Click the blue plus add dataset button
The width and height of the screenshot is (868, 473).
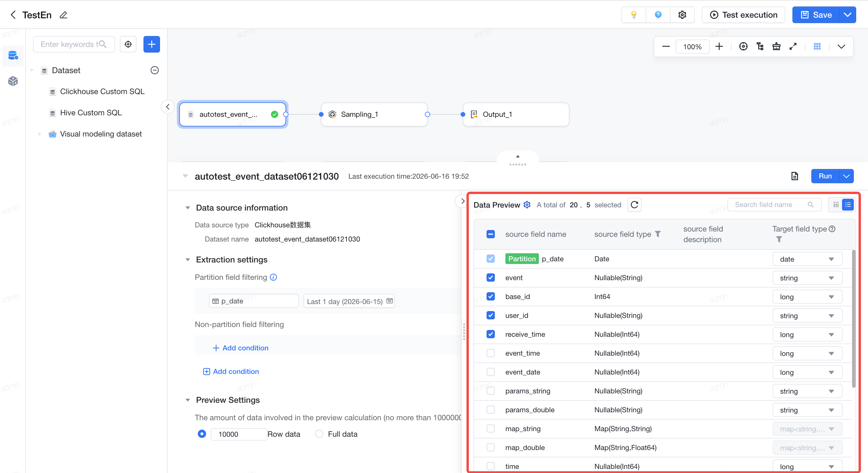click(152, 44)
